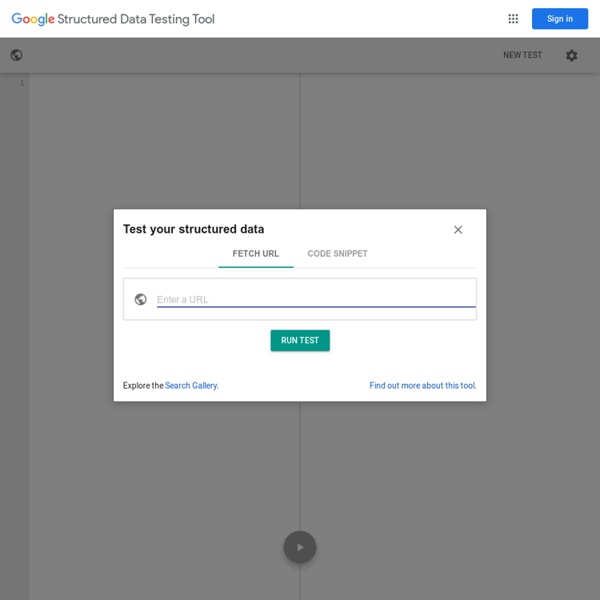
Task: Click the RUN TEST button
Action: pyautogui.click(x=300, y=340)
